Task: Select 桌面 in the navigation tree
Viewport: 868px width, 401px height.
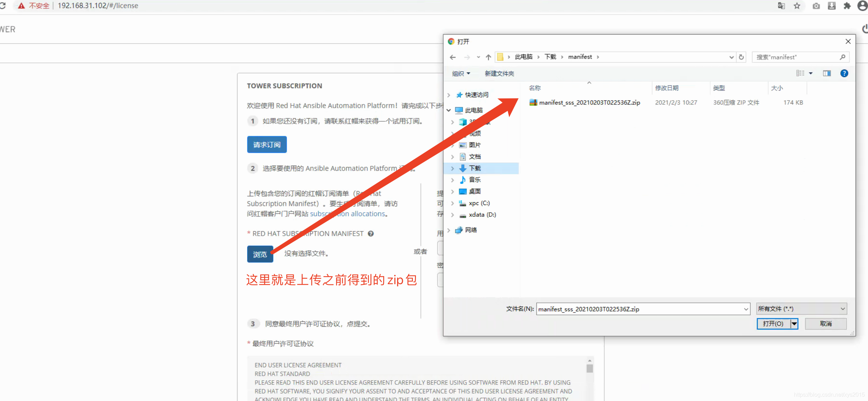Action: tap(474, 192)
